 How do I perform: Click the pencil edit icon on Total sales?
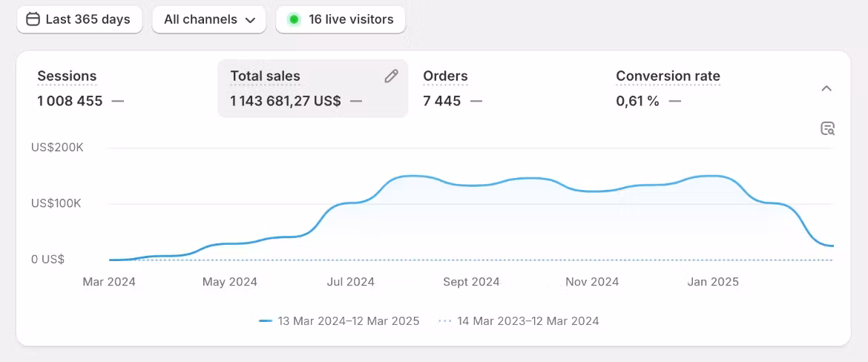pyautogui.click(x=392, y=76)
